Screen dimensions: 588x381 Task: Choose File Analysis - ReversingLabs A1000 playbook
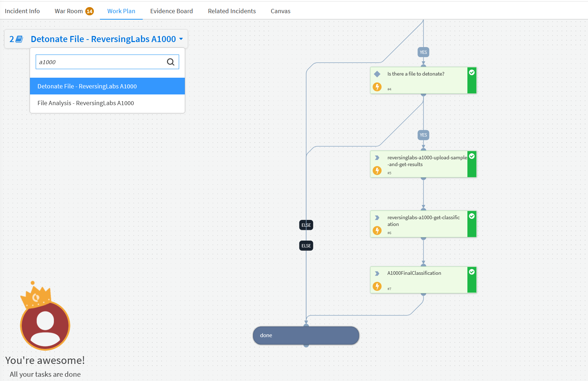coord(107,103)
